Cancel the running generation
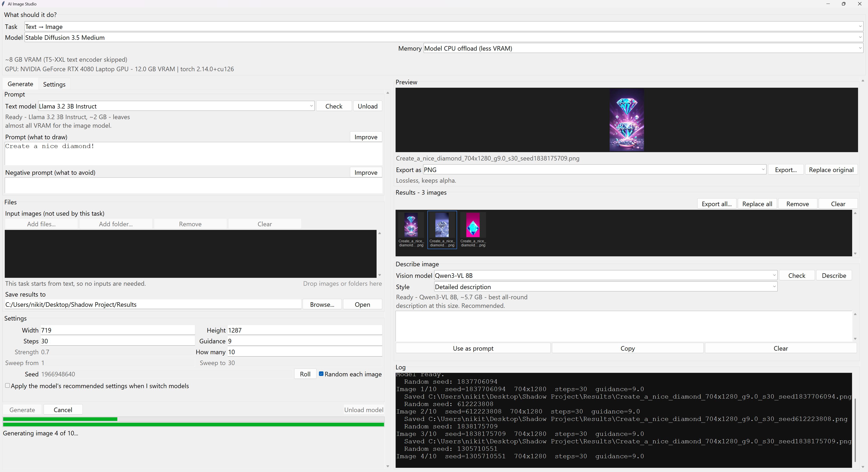This screenshot has height=472, width=868. pos(63,410)
